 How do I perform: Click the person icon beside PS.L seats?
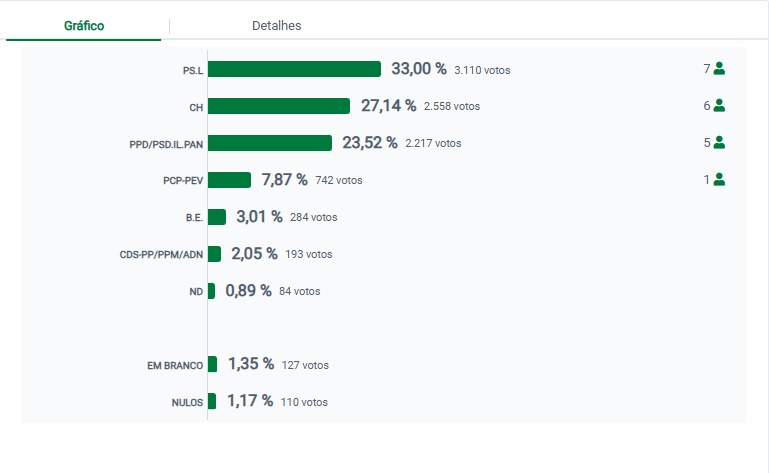pyautogui.click(x=719, y=69)
